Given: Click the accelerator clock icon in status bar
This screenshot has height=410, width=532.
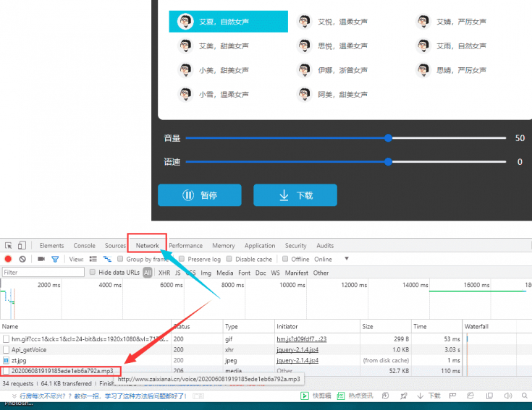Looking at the screenshot, I should (385, 396).
